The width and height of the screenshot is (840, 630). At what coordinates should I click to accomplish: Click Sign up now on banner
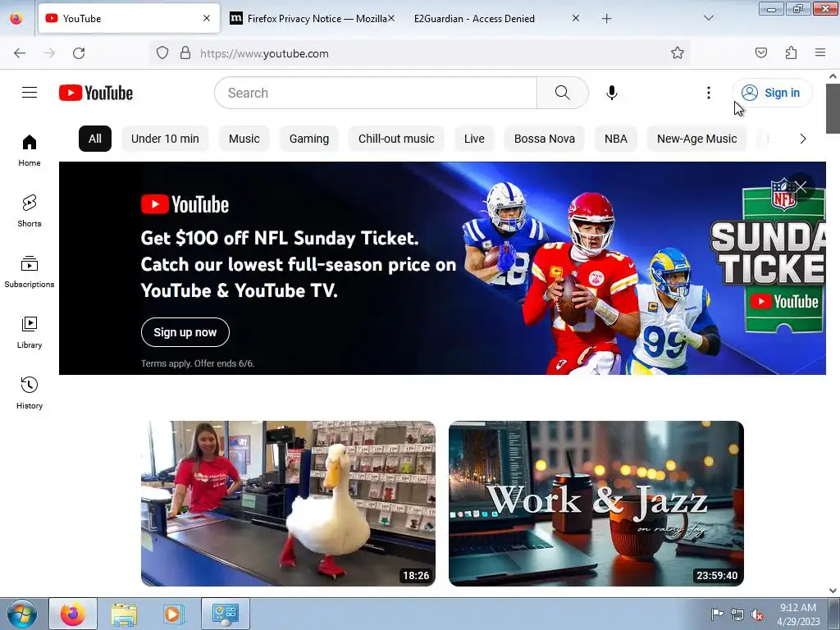[185, 332]
